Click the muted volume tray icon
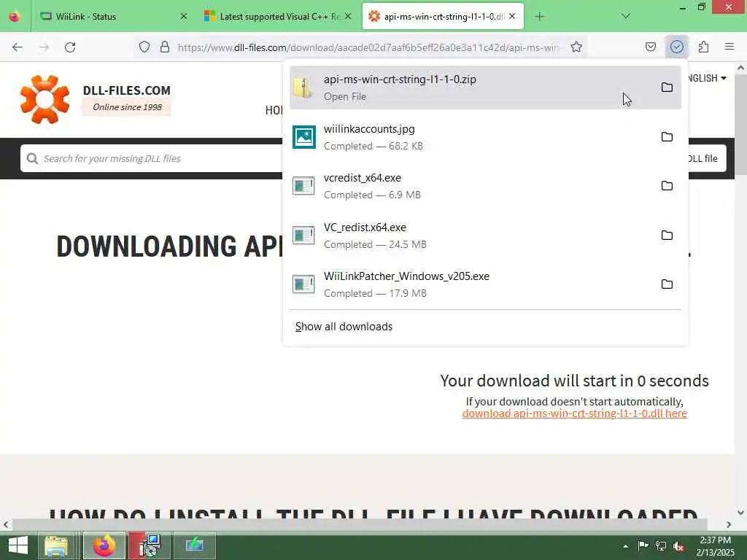The width and height of the screenshot is (747, 560). 679,546
